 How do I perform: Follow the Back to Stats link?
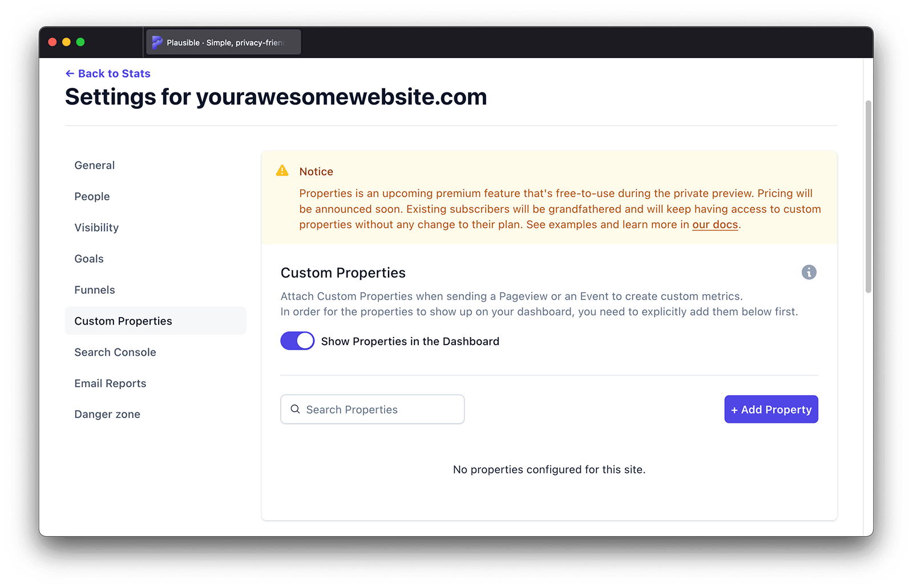click(x=114, y=74)
